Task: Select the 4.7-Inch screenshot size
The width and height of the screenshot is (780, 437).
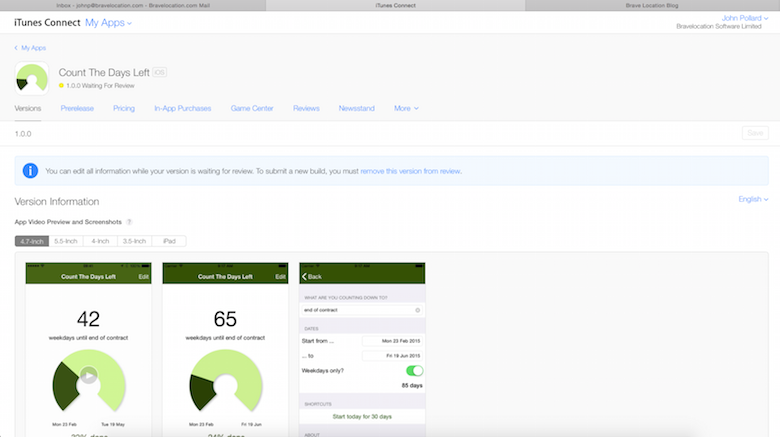Action: 33,241
